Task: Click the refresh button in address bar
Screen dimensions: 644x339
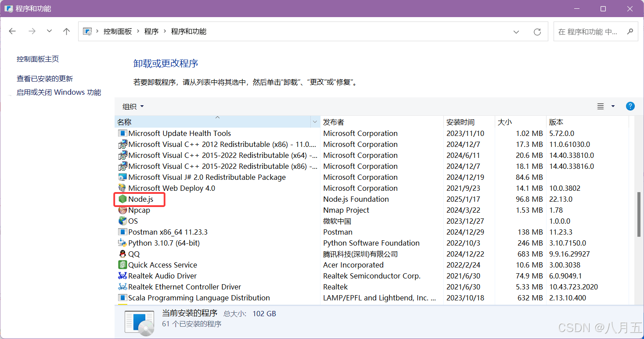Action: click(537, 32)
